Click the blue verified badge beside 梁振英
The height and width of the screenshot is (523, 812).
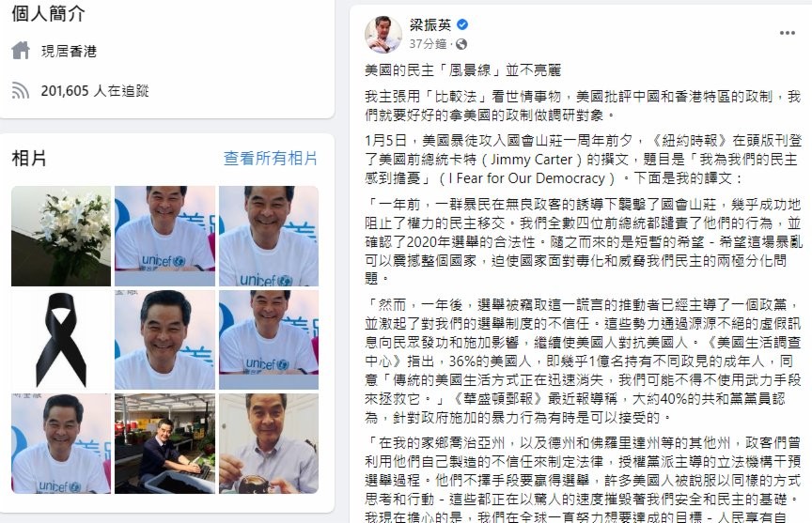click(x=462, y=24)
